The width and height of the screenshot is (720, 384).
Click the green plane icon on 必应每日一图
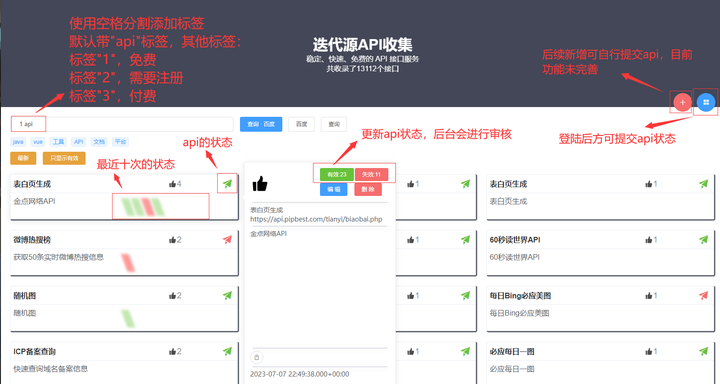(703, 352)
